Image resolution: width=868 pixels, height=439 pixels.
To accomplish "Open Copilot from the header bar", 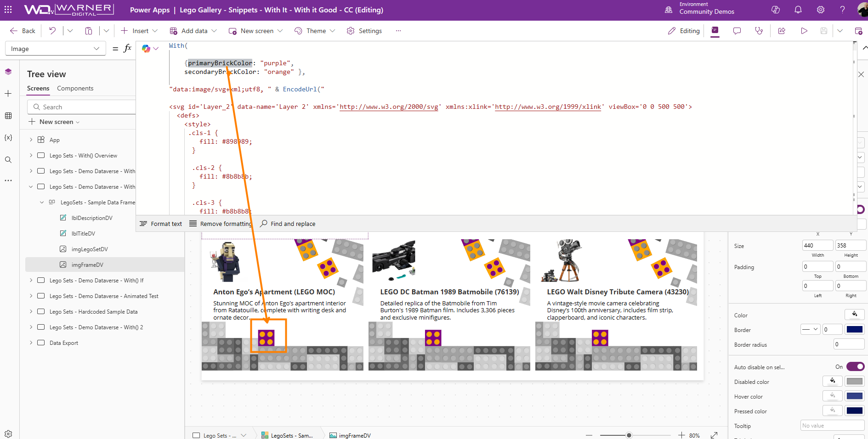I will (x=776, y=10).
